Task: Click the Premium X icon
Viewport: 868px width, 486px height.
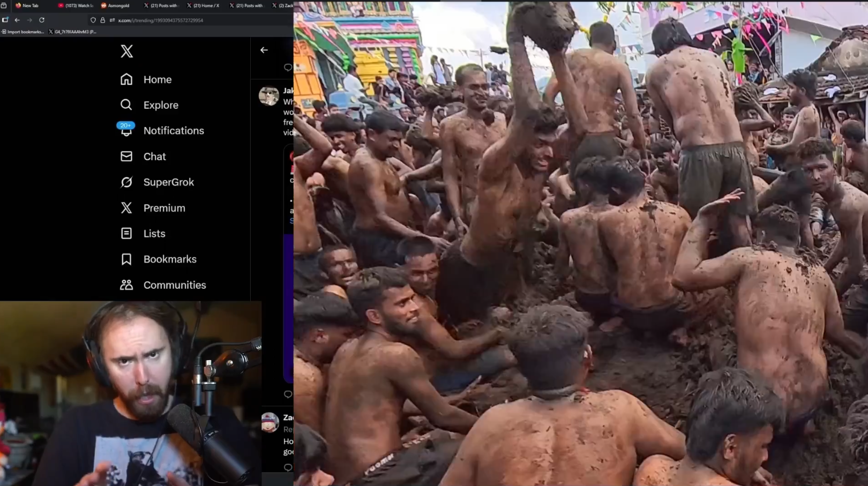Action: pyautogui.click(x=126, y=208)
